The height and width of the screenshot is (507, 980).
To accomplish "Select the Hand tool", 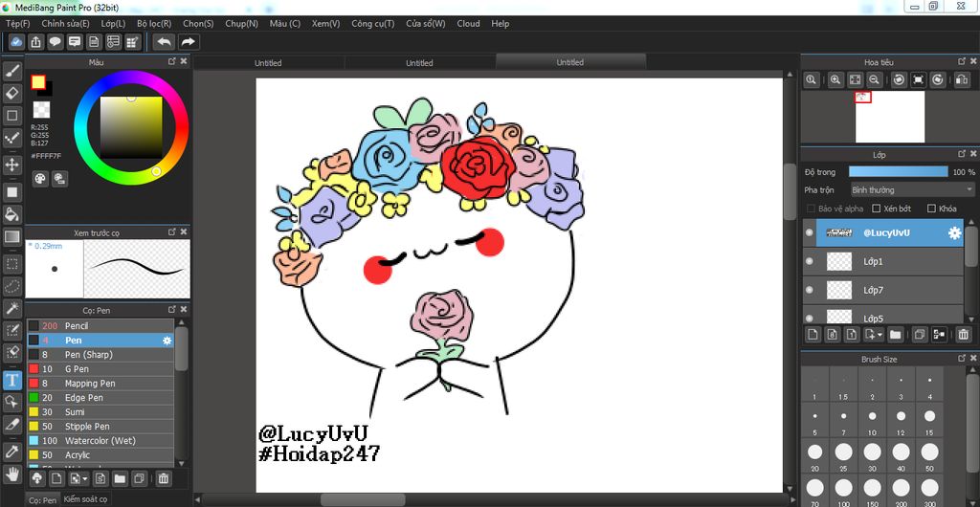I will pos(11,474).
